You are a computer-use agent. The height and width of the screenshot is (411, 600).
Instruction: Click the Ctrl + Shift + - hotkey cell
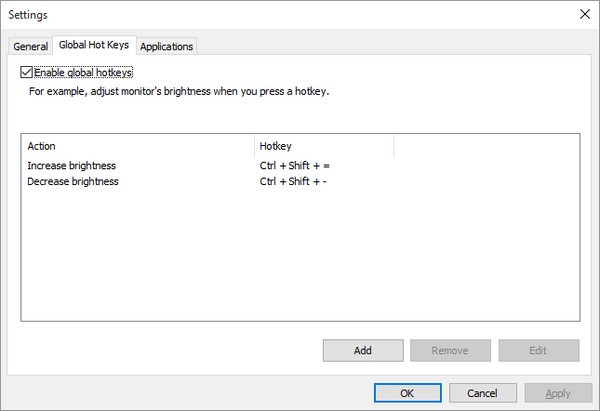293,181
